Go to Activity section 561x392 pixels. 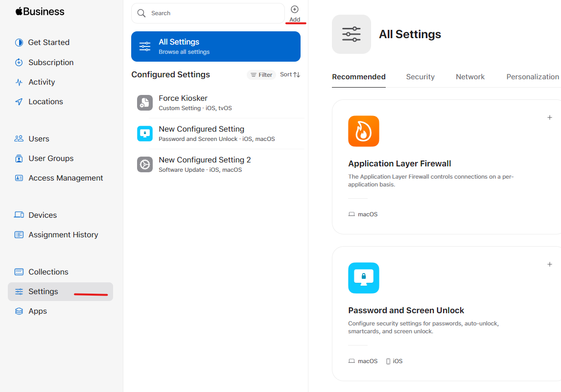(42, 82)
